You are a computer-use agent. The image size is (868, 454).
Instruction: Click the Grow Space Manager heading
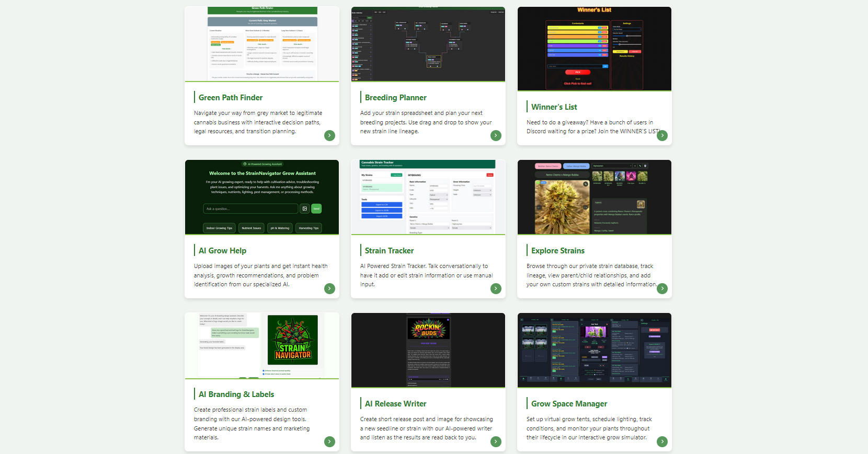click(569, 404)
